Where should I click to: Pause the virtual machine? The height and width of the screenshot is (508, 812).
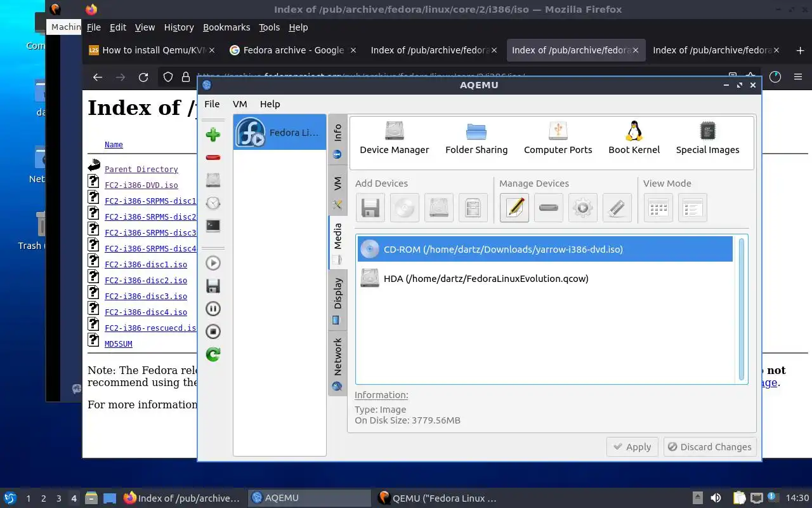click(213, 309)
